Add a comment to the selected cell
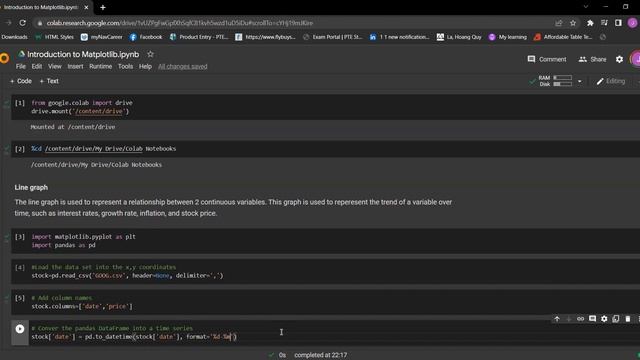Image resolution: width=640 pixels, height=360 pixels. coord(592,319)
